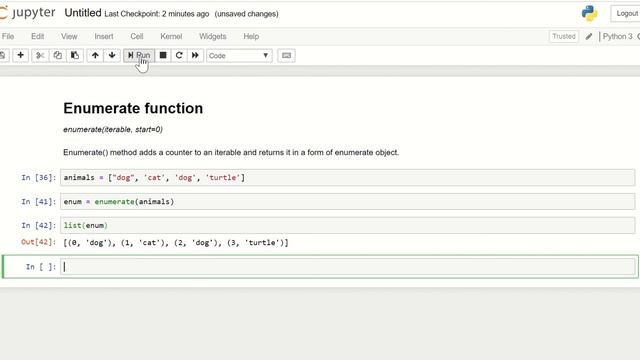Rename notebook by clicking Untitled title

(83, 13)
